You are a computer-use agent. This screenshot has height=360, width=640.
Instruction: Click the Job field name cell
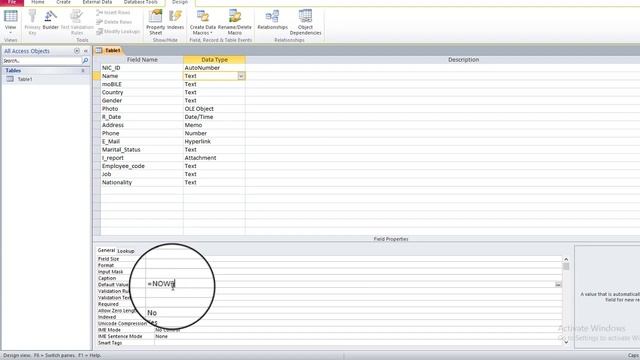142,174
